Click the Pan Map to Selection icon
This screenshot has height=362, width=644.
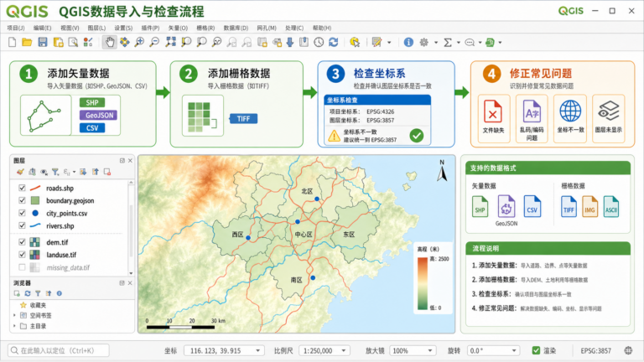[x=124, y=42]
